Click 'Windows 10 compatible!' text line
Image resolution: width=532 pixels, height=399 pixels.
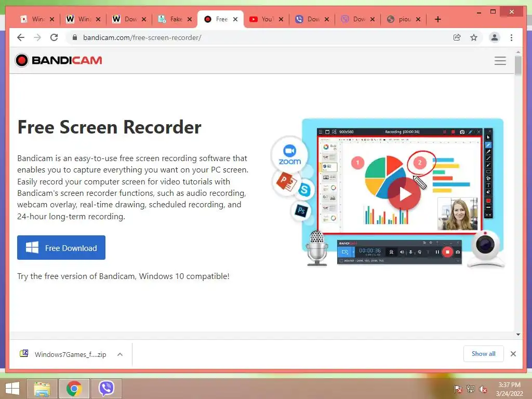pyautogui.click(x=123, y=276)
